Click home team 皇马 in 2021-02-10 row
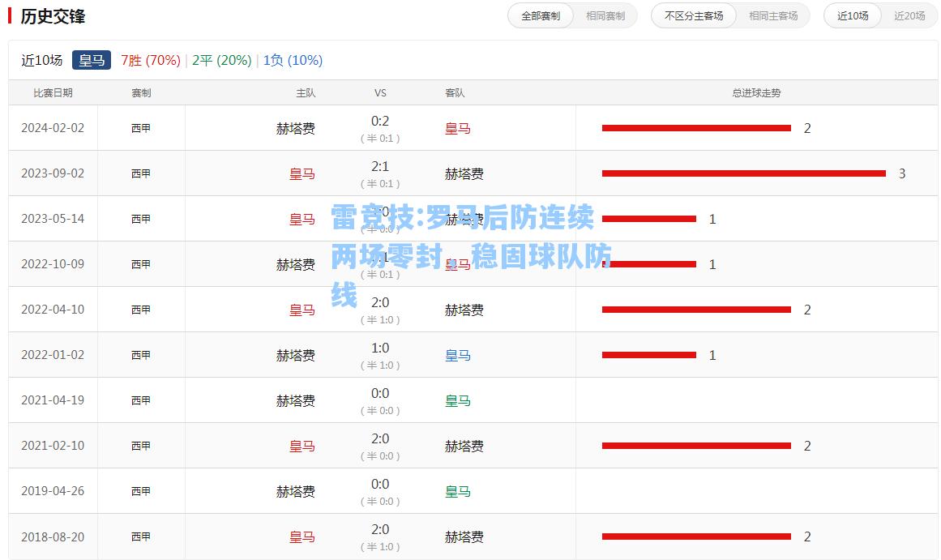 302,446
